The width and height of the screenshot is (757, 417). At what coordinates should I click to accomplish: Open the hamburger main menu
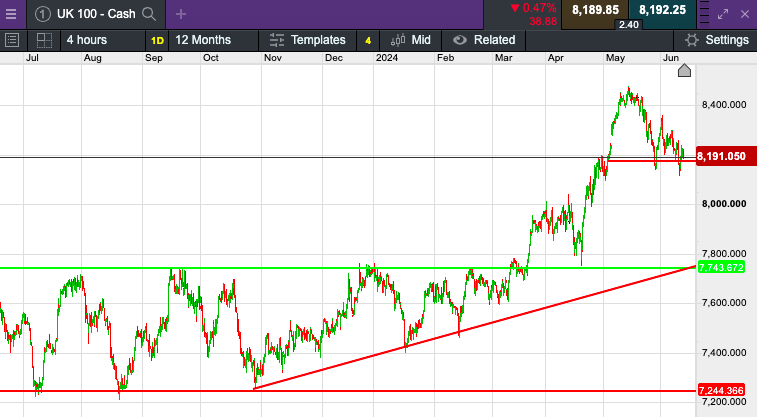coord(11,14)
